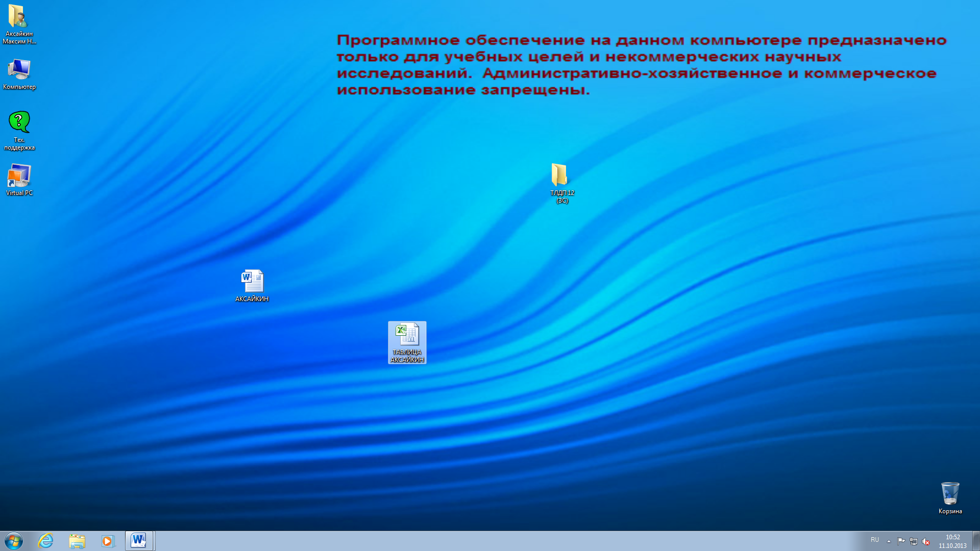Click the ТЛДП 12 (ЗС) folder label
Viewport: 980px width, 551px height.
(562, 196)
